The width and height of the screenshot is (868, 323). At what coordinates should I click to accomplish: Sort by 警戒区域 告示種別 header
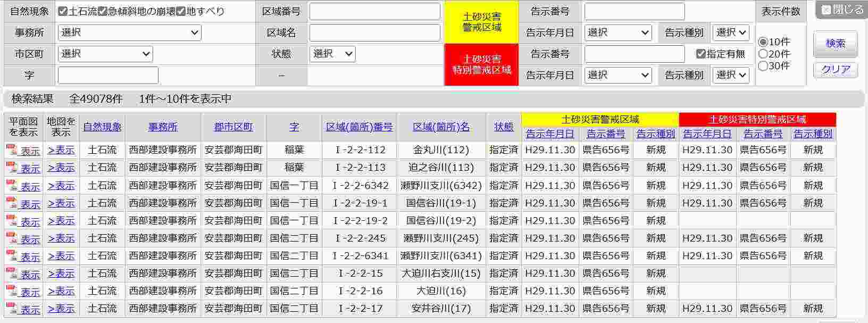[656, 134]
